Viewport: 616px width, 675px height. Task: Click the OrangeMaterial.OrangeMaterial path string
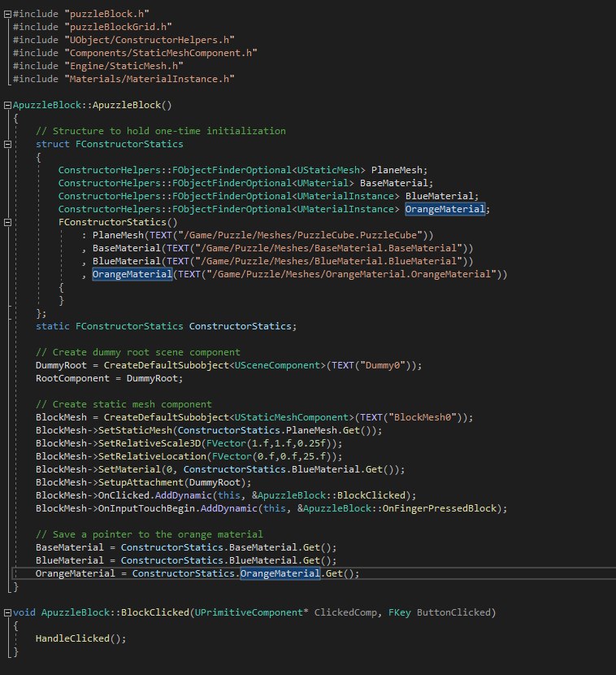[x=351, y=274]
